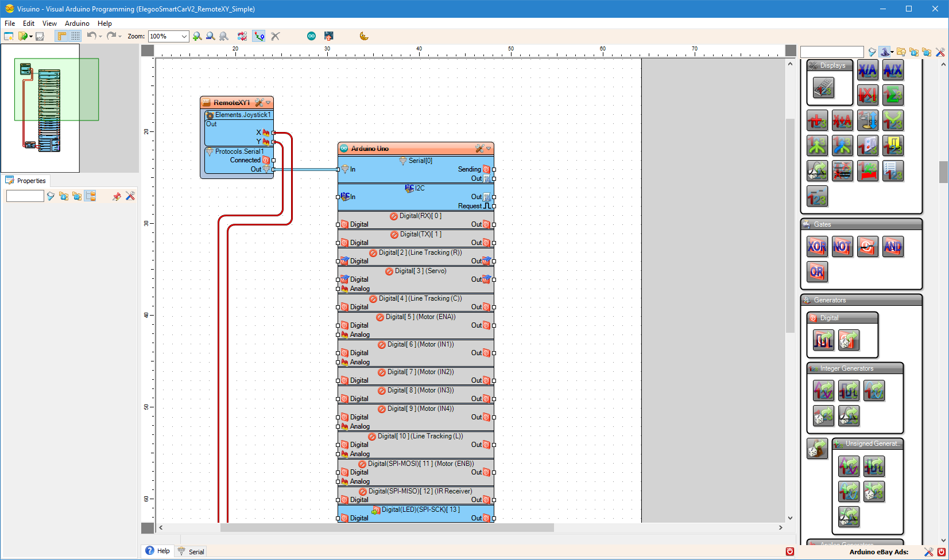Toggle the ruler display button
Image resolution: width=949 pixels, height=560 pixels.
61,36
